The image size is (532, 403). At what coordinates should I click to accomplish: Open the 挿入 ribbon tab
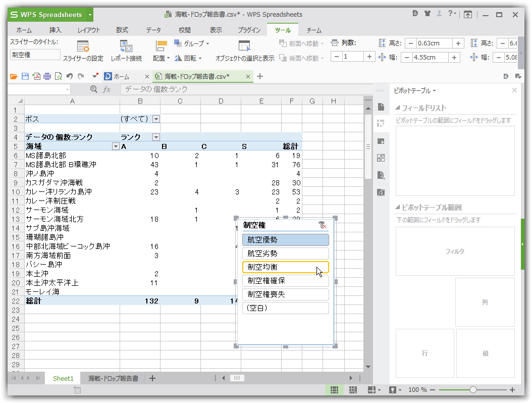(55, 30)
